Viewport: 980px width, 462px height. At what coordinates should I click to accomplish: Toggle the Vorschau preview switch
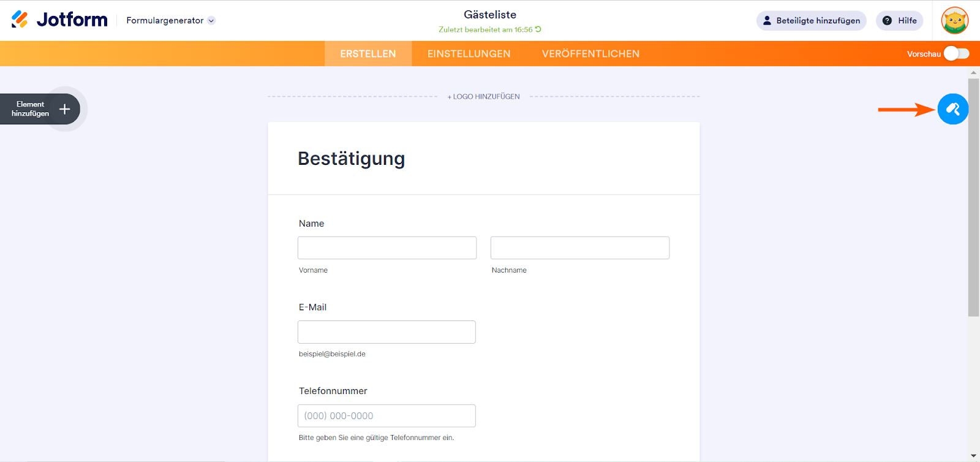(956, 54)
